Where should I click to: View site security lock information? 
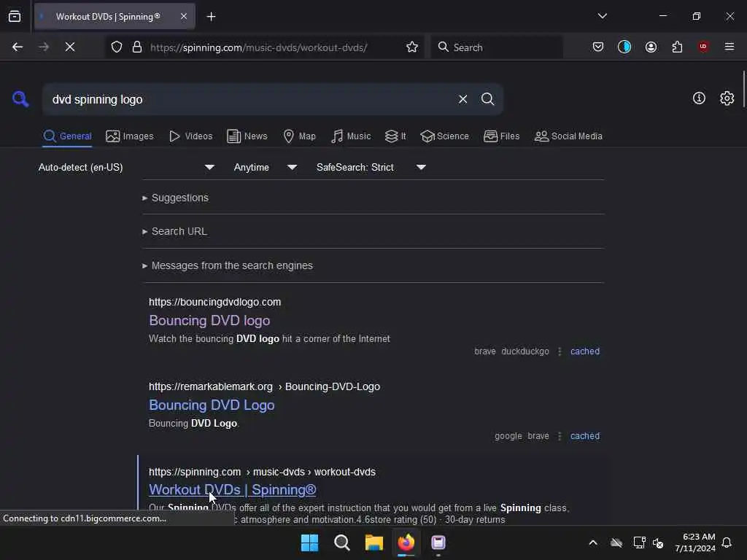tap(137, 47)
